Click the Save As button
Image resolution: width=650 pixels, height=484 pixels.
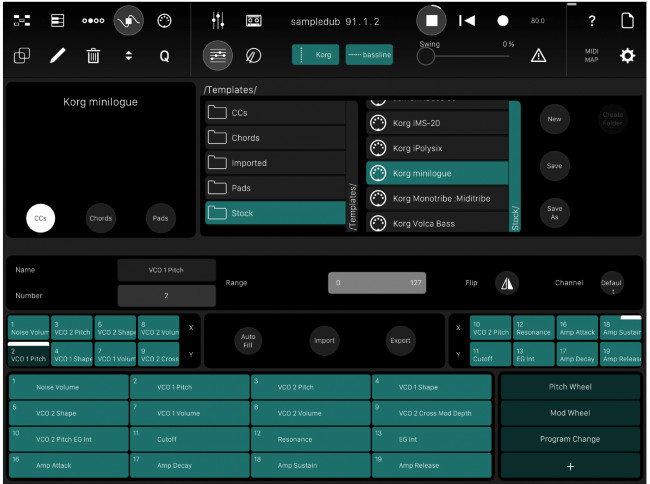[x=554, y=213]
